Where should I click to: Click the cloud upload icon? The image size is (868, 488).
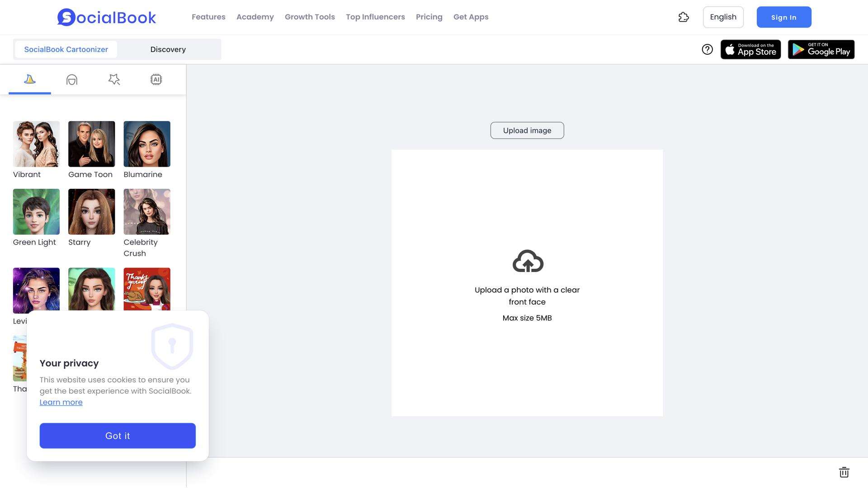528,261
